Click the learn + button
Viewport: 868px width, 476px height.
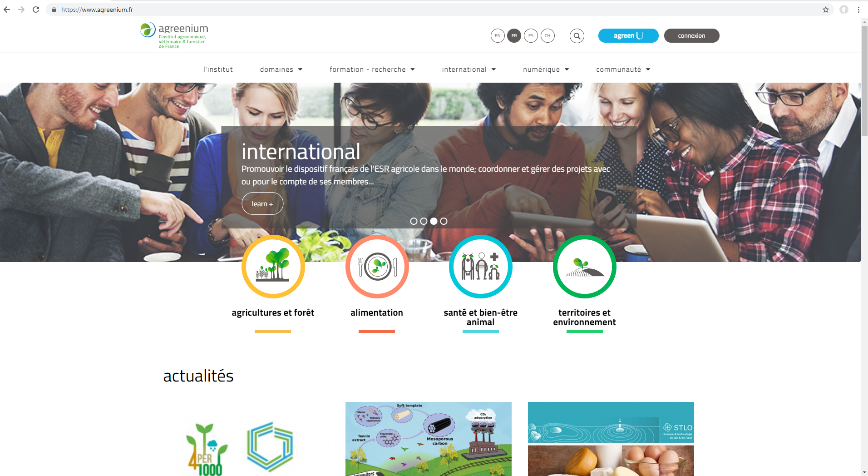tap(262, 204)
